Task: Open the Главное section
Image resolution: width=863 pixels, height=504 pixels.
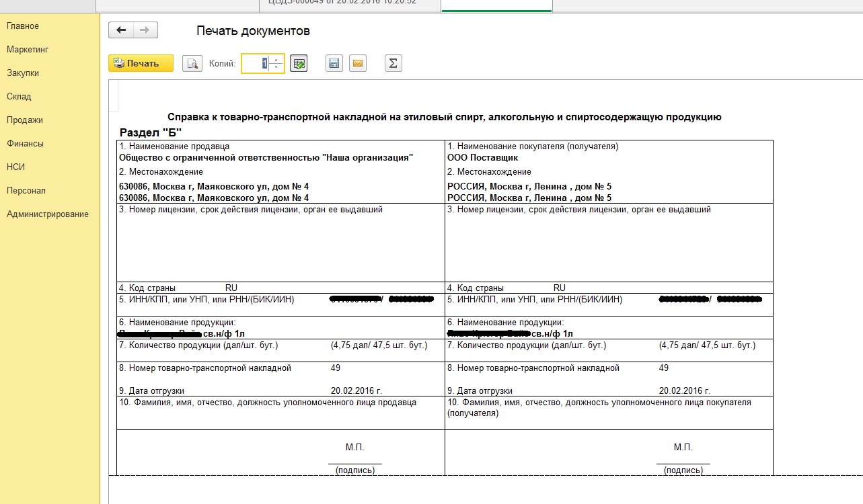Action: [x=23, y=26]
